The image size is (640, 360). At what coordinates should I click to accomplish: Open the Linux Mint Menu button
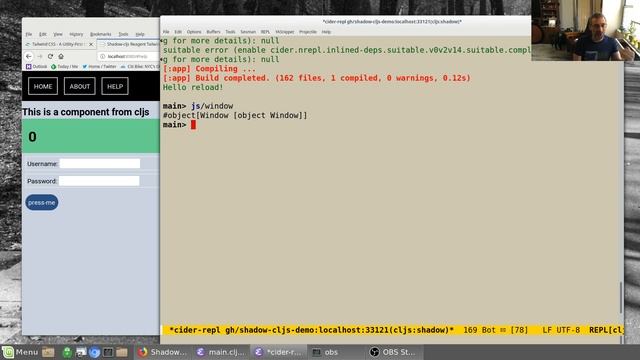tap(20, 352)
